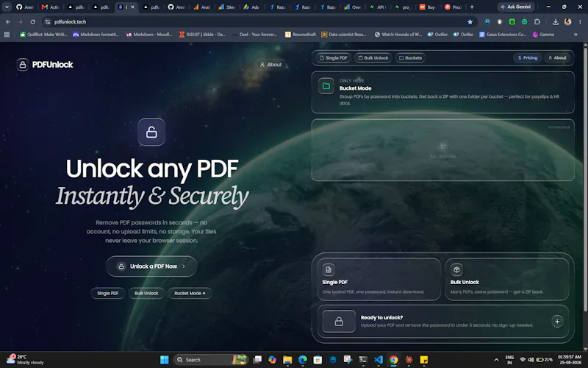The height and width of the screenshot is (368, 588).
Task: Show hidden system tray icons
Action: [x=497, y=360]
